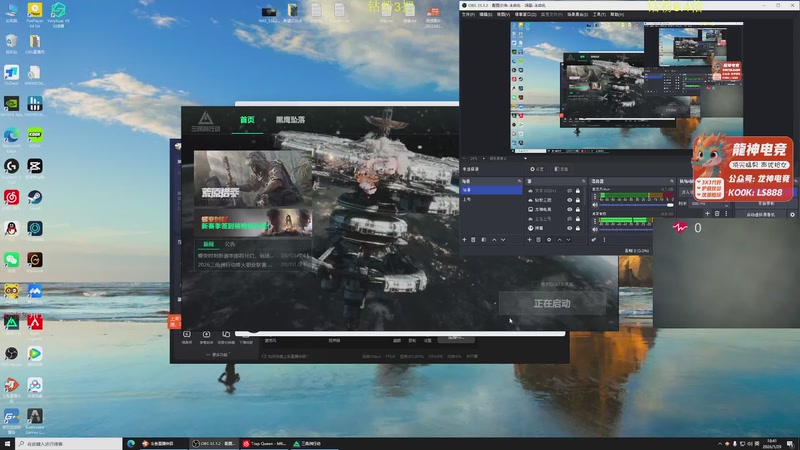
Task: Open OBS Studio desktop shortcut
Action: [x=11, y=356]
